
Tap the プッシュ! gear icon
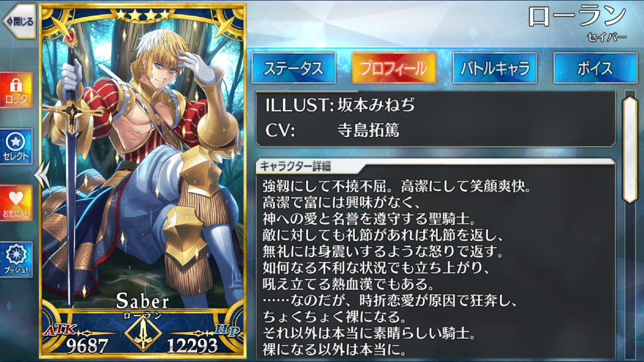pyautogui.click(x=16, y=259)
